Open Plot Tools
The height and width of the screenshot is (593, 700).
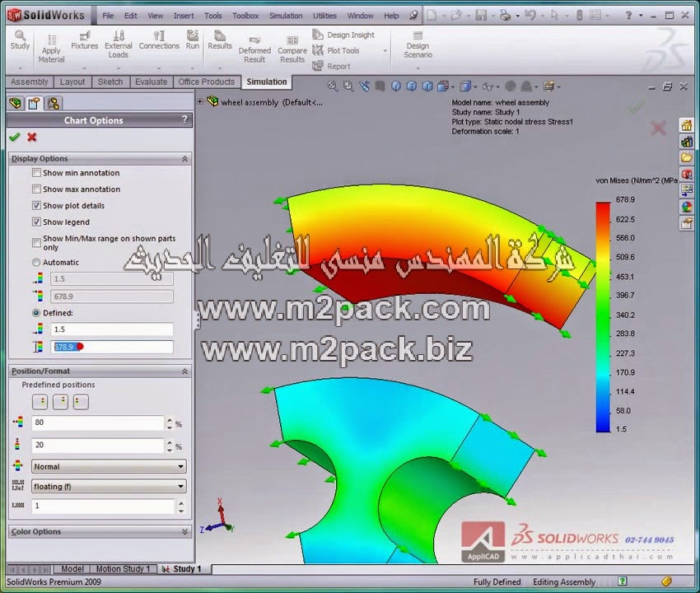tap(336, 50)
